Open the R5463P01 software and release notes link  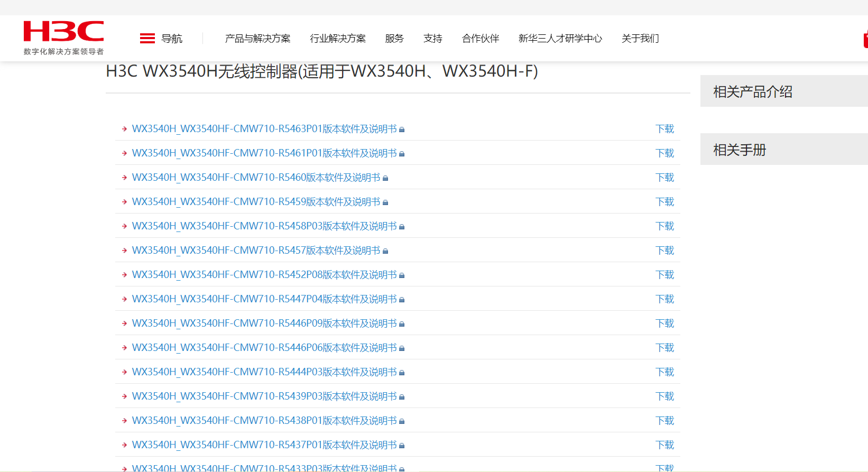coord(264,129)
